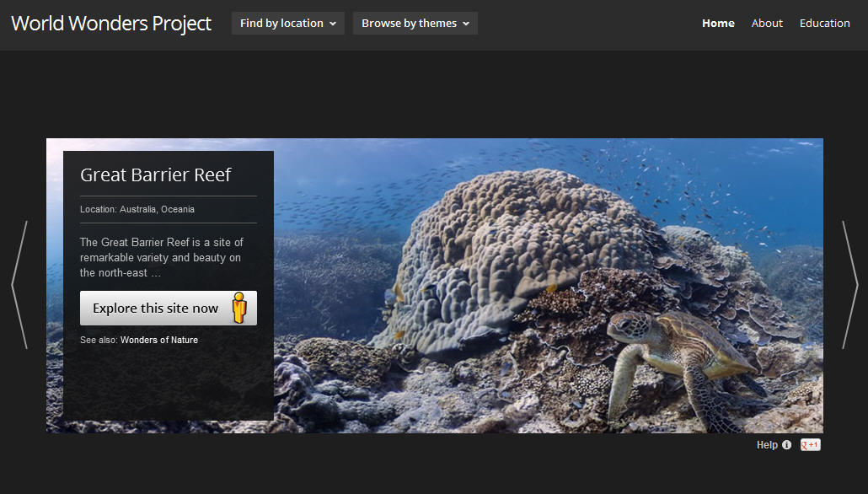
Task: Go to the Education section
Action: coord(824,24)
